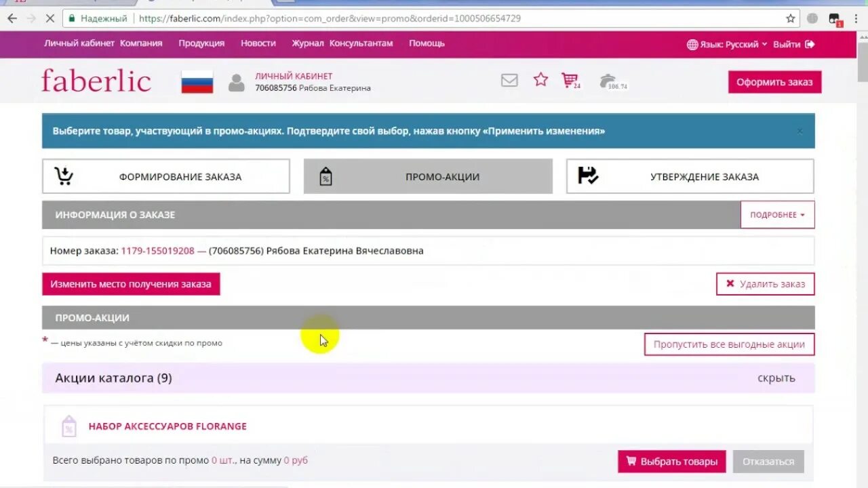Click the red ЛИЧНЫЙ КАБИНЕТ header link
The height and width of the screenshot is (488, 868).
pyautogui.click(x=294, y=76)
